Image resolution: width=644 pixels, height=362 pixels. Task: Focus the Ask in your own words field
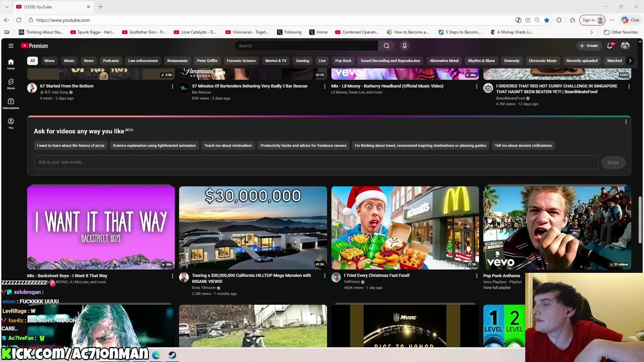pyautogui.click(x=315, y=162)
